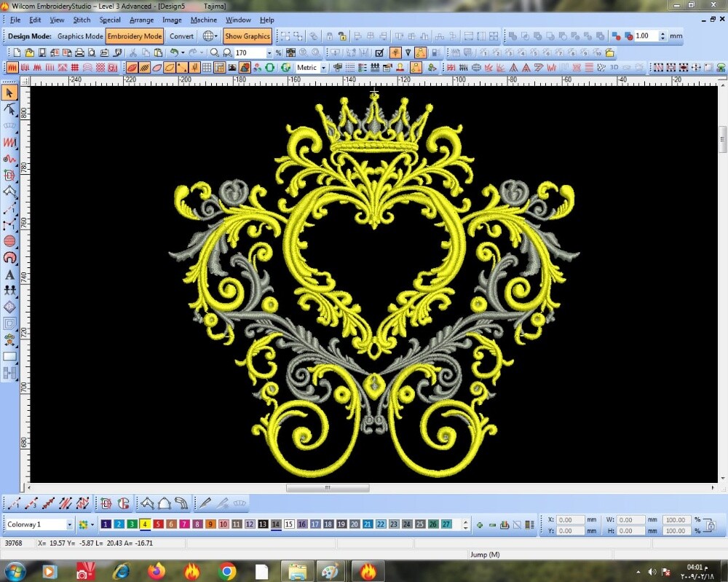Select the red grid cross-stitch fill icon
The width and height of the screenshot is (728, 582).
click(x=75, y=68)
